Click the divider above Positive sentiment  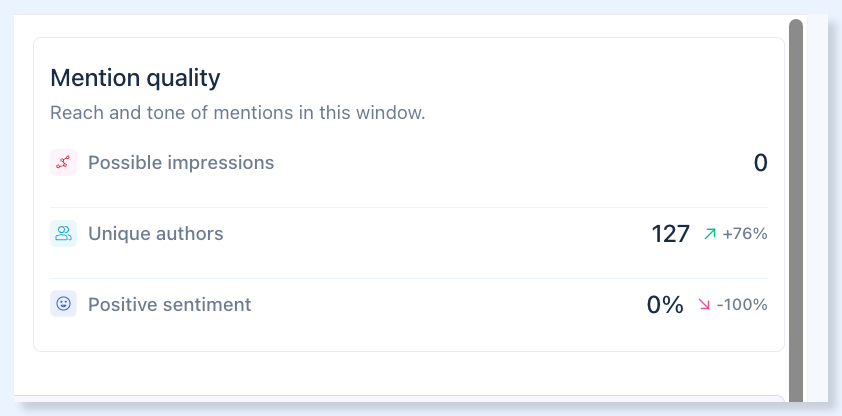(409, 278)
